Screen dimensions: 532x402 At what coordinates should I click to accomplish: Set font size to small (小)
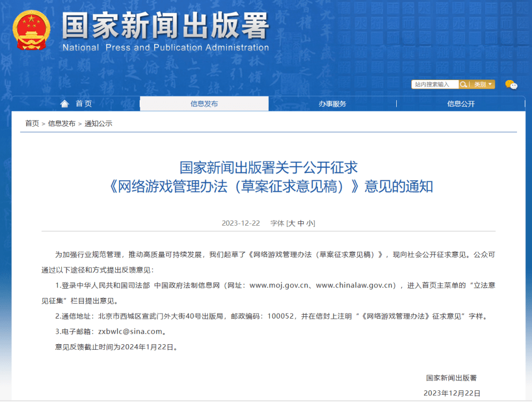point(310,223)
